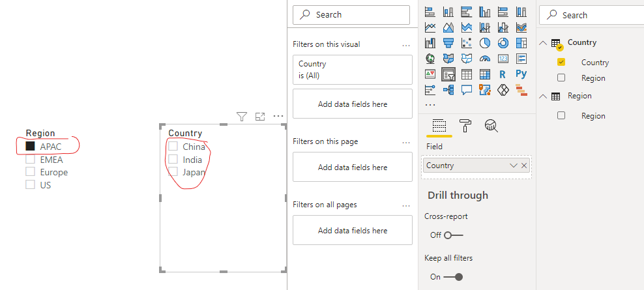
Task: Click the ellipsis to get more visuals
Action: tap(430, 105)
